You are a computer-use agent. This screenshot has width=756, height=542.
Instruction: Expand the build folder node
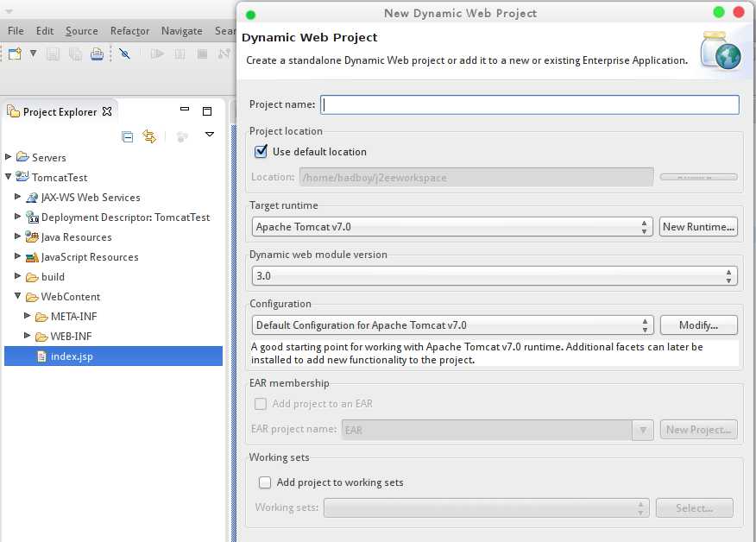18,276
